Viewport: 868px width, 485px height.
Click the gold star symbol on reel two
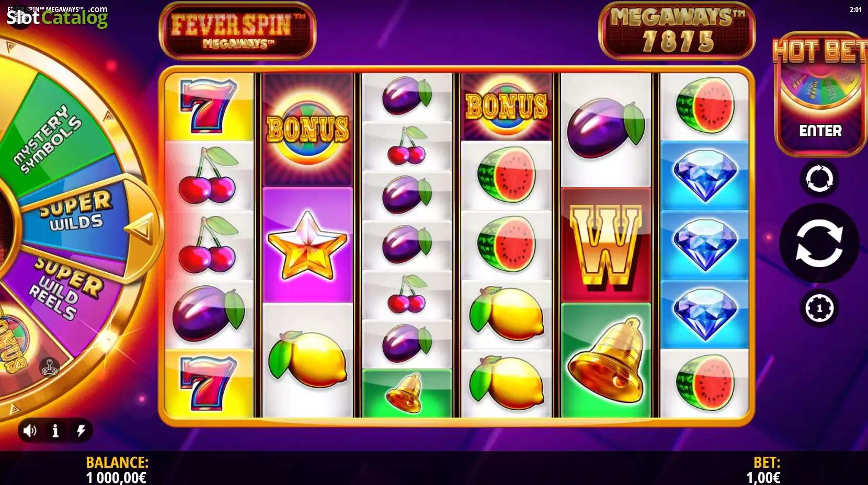pyautogui.click(x=307, y=245)
